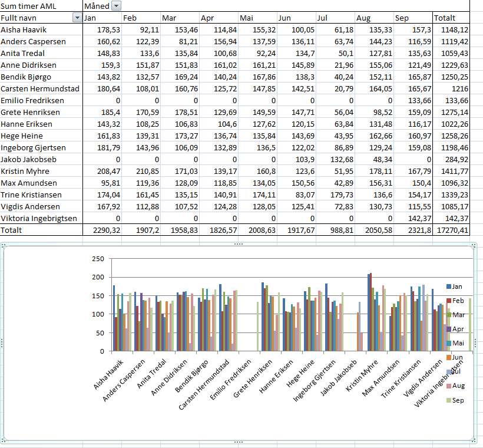
Task: Click the chart's top edge resize handle
Action: coord(239,244)
